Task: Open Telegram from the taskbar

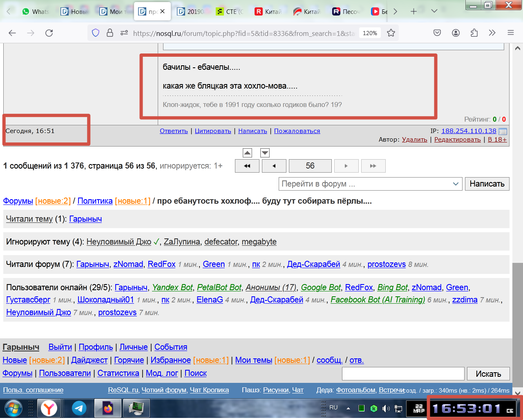Action: tap(79, 408)
